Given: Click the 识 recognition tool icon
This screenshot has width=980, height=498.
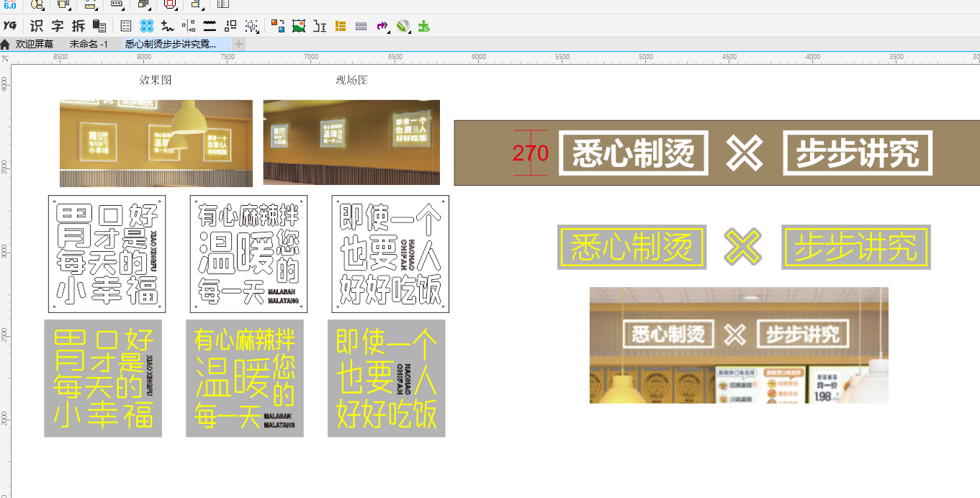Looking at the screenshot, I should 36,26.
